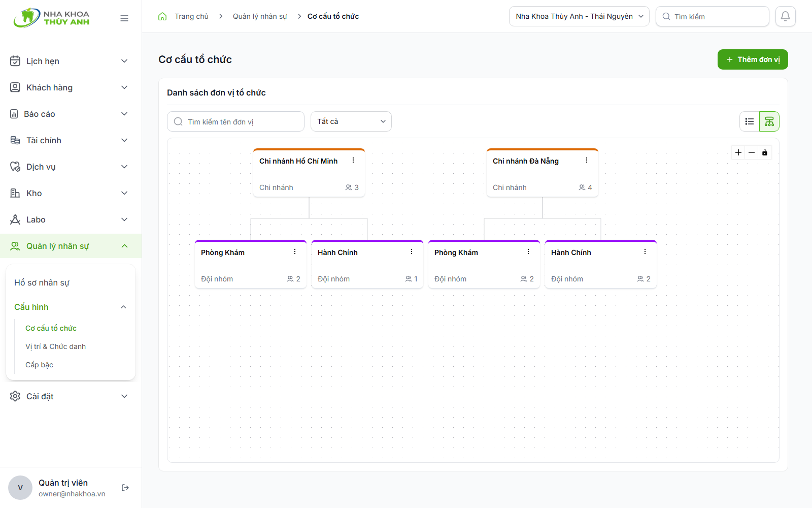Expand the Cài đặt menu
This screenshot has width=812, height=508.
click(x=71, y=396)
